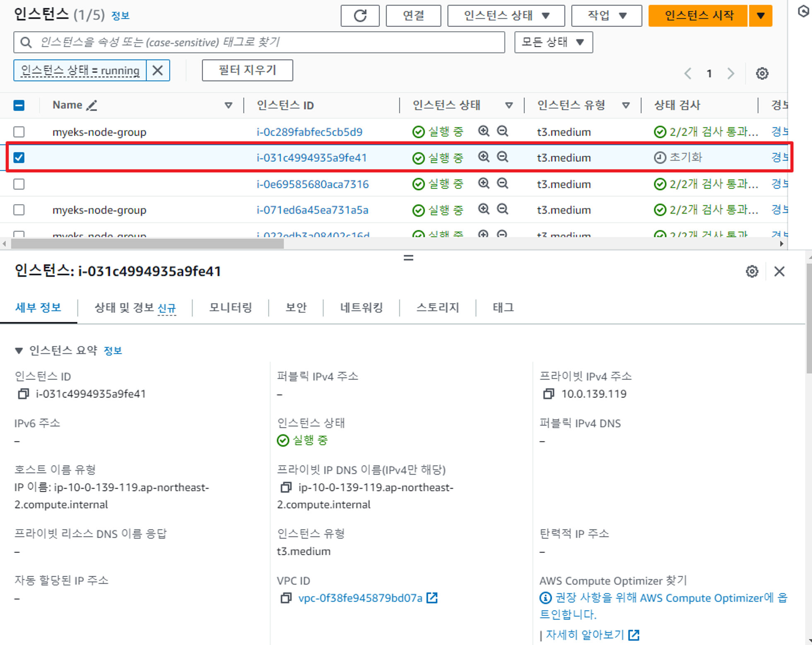
Task: Edit the Name column pencil icon
Action: point(92,106)
